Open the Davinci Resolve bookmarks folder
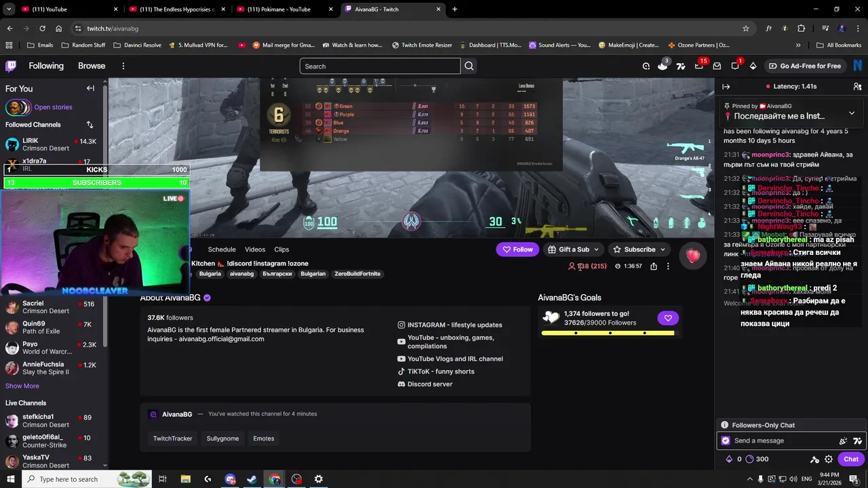Image resolution: width=868 pixels, height=488 pixels. click(137, 45)
